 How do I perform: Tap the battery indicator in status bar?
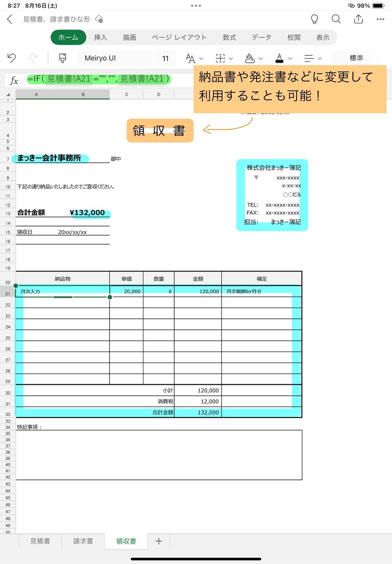(379, 6)
